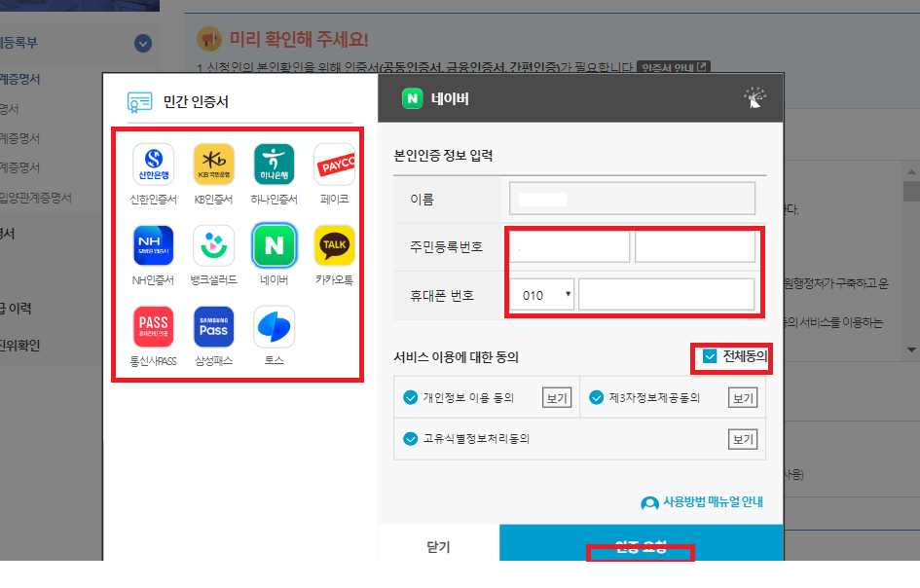Viewport: 920px width, 588px height.
Task: Click the 이름 name input field
Action: point(632,199)
